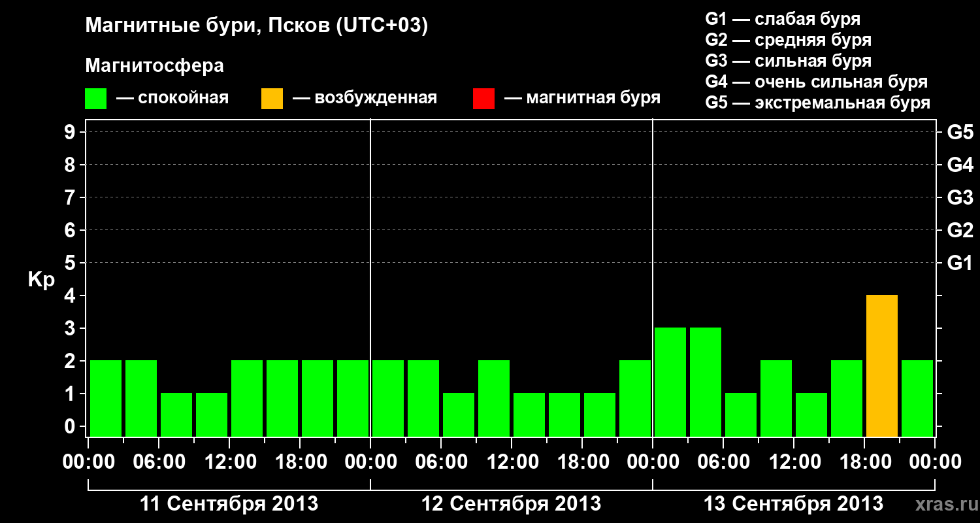Select the first green bar starting 00:00 on 11 September
The height and width of the screenshot is (523, 980).
coord(106,399)
